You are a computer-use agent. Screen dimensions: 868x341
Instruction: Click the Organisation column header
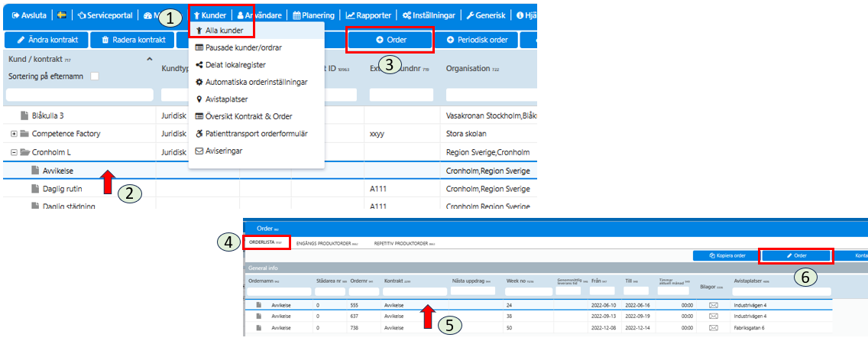pos(471,69)
